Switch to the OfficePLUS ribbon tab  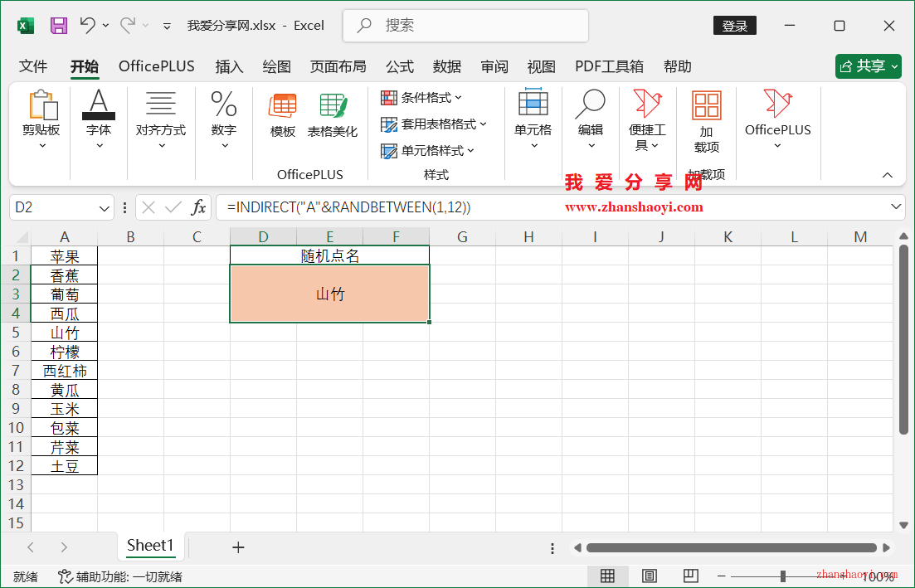(157, 66)
